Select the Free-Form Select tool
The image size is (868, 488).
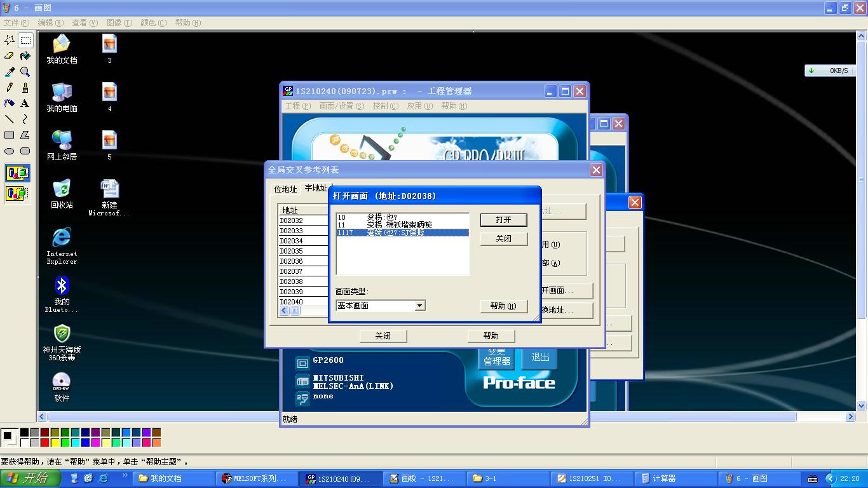coord(10,40)
